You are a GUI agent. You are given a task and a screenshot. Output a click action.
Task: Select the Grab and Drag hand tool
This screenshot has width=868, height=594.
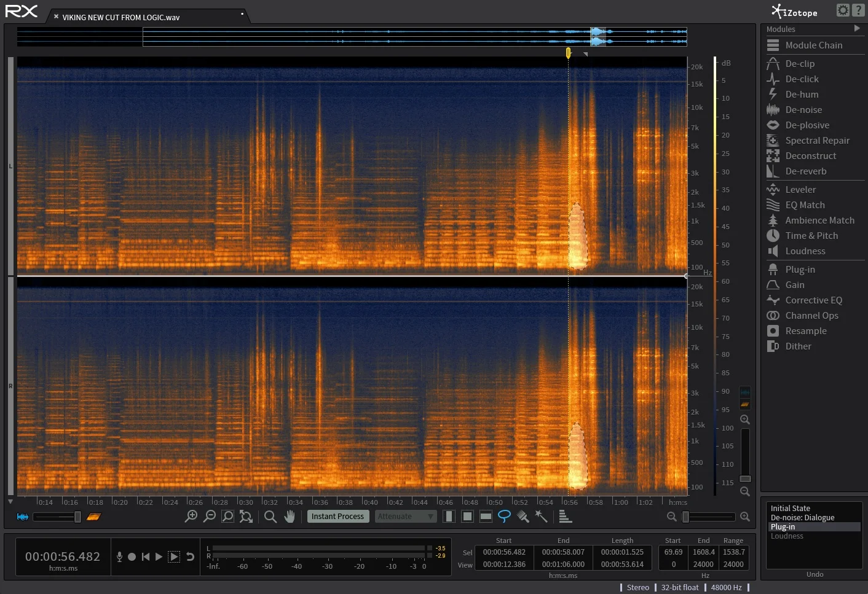(x=290, y=517)
